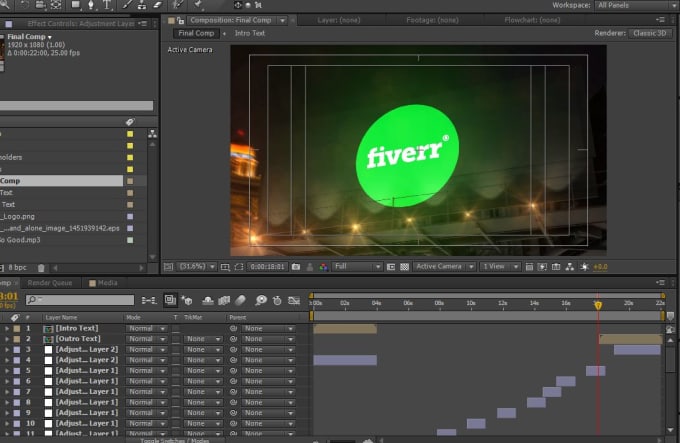680x443 pixels.
Task: Select the Clone Stamp tool
Action: [x=142, y=5]
